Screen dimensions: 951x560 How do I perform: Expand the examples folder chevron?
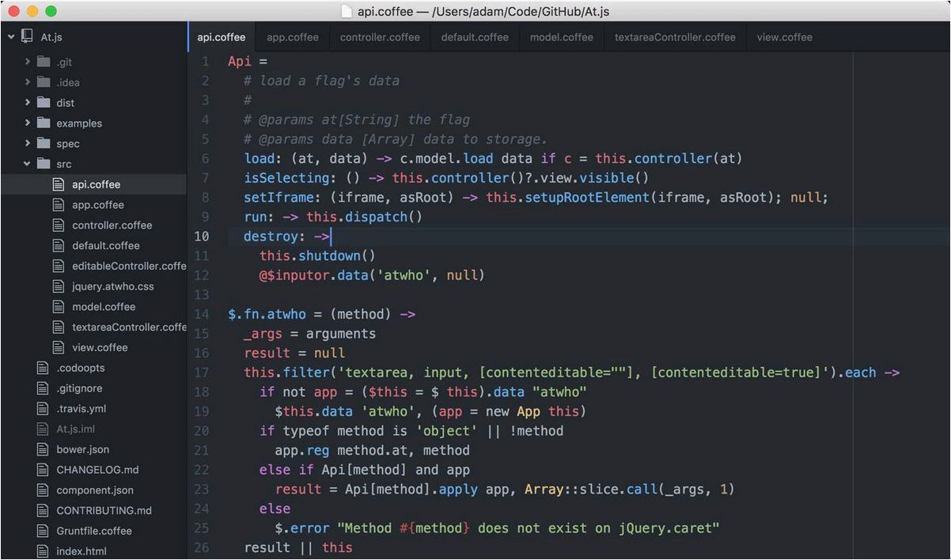coord(28,123)
